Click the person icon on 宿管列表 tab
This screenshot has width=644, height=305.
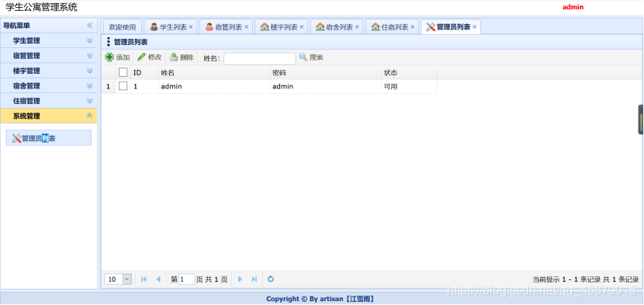[x=209, y=26]
